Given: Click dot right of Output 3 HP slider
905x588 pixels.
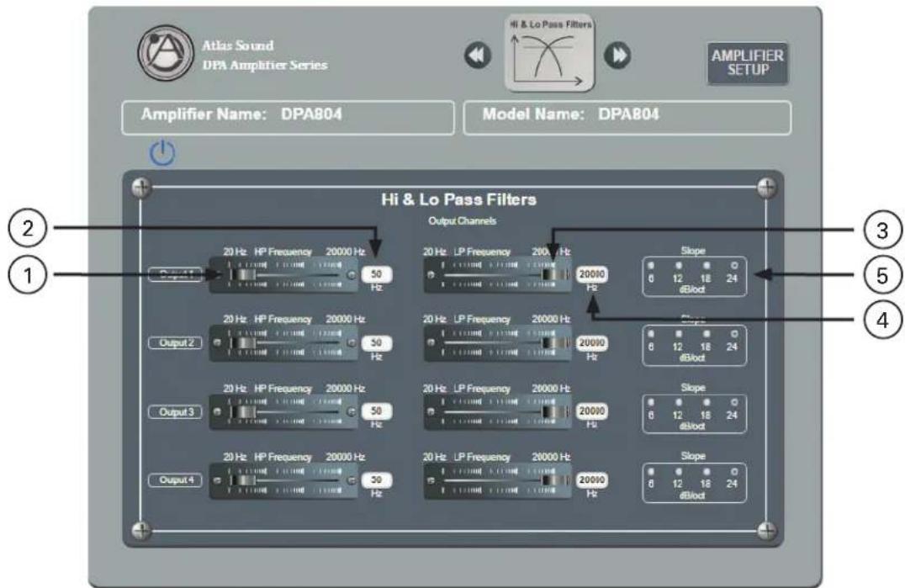Looking at the screenshot, I should click(351, 412).
